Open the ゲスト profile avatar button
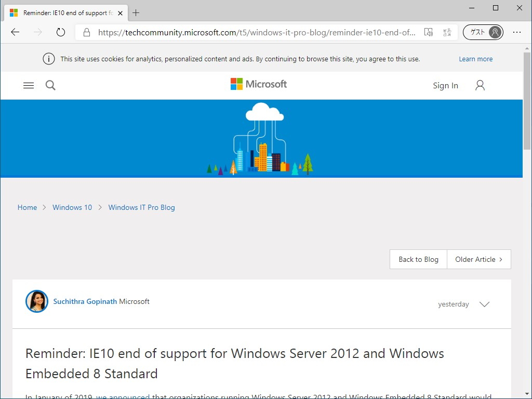This screenshot has width=532, height=399. tap(483, 32)
